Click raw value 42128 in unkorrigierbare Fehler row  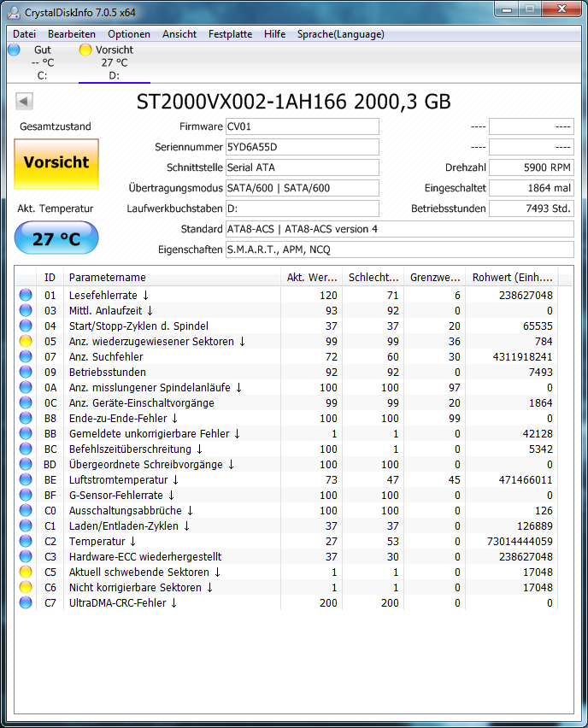[538, 434]
